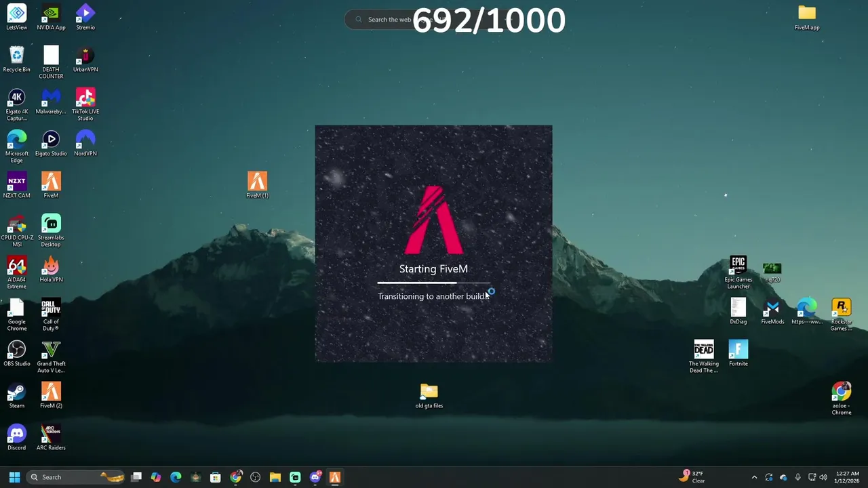Open Elgato 4K Capture shortcut
868x488 pixels.
tap(17, 104)
